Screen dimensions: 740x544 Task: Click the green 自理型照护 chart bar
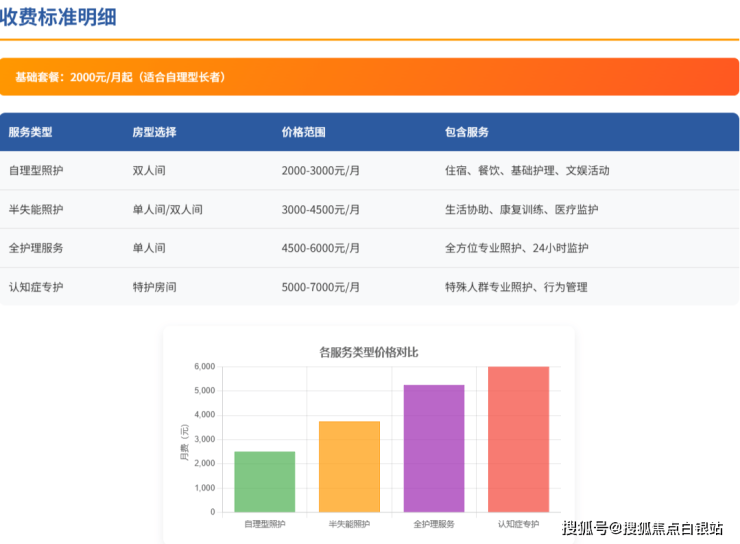tap(265, 482)
